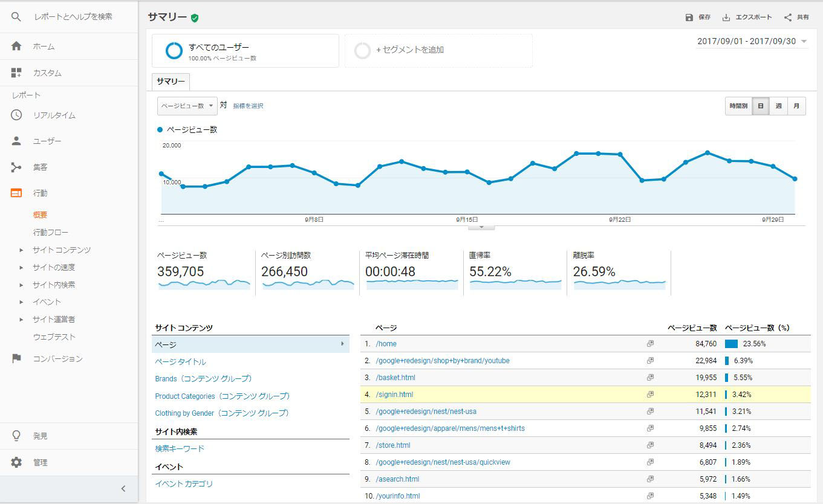Open イベント カテゴリ link
The height and width of the screenshot is (504, 823).
pos(184,483)
